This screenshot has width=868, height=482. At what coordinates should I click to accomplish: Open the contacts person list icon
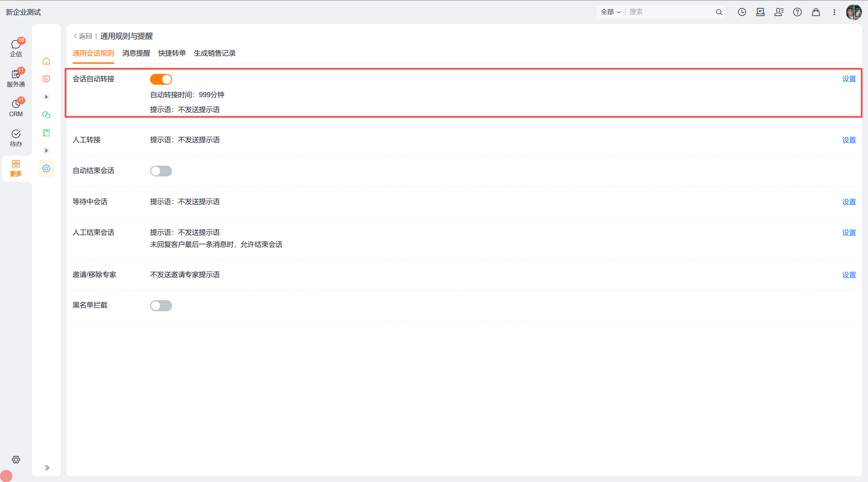[779, 12]
